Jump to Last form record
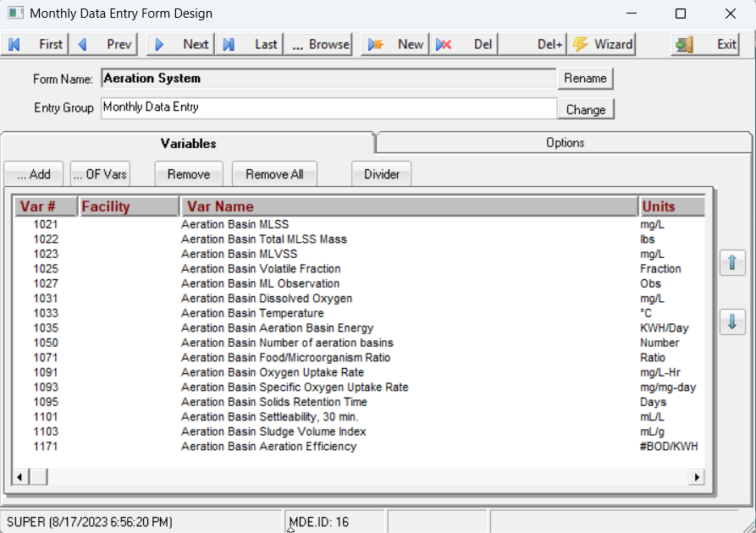Screen dimensions: 756x533 [251, 44]
